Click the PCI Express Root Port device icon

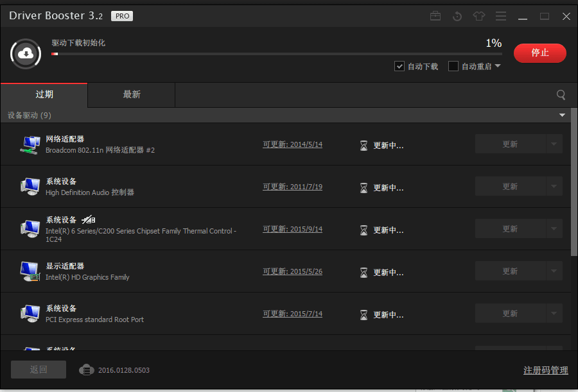(x=30, y=314)
